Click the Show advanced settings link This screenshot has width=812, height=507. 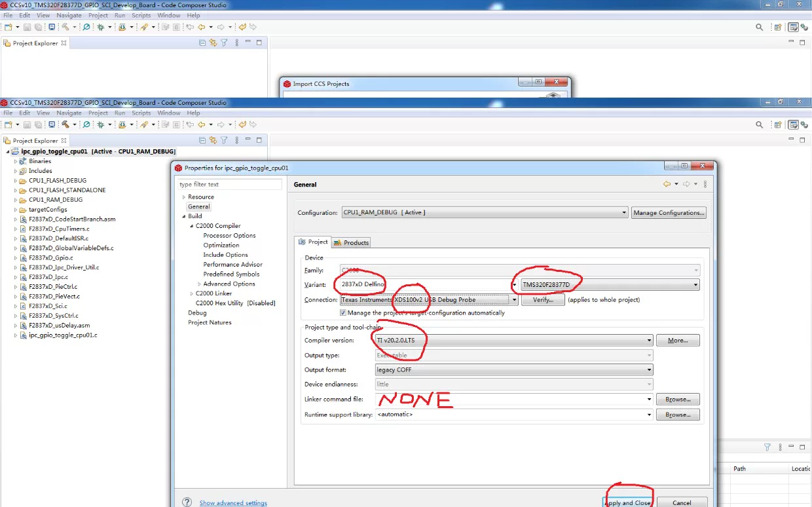click(x=233, y=503)
